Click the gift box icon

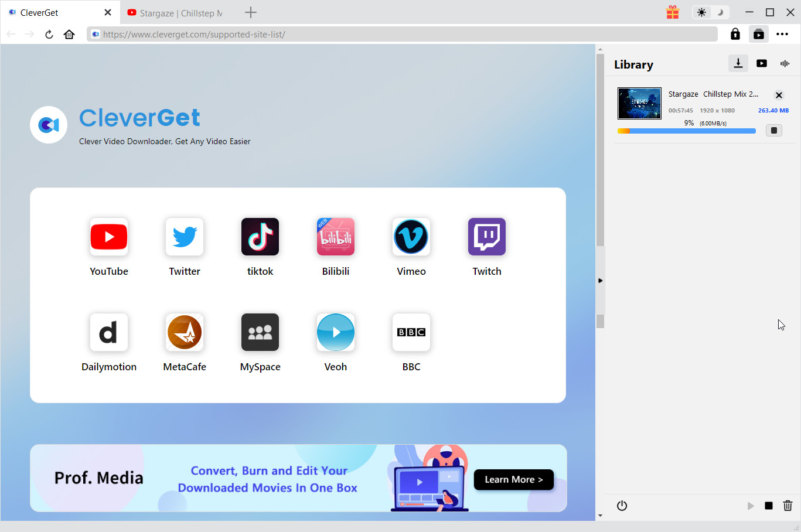click(x=673, y=12)
